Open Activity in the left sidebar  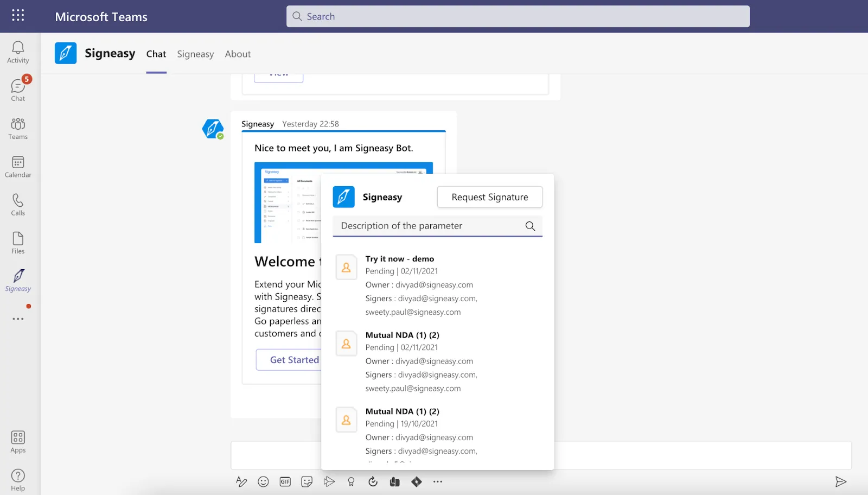point(18,53)
